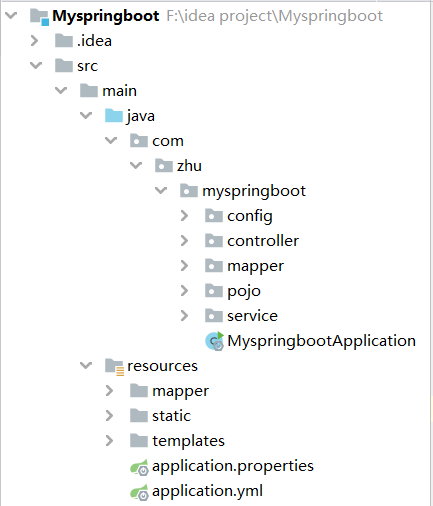Viewport: 433px width, 506px height.
Task: Expand the config package
Action: 184,216
